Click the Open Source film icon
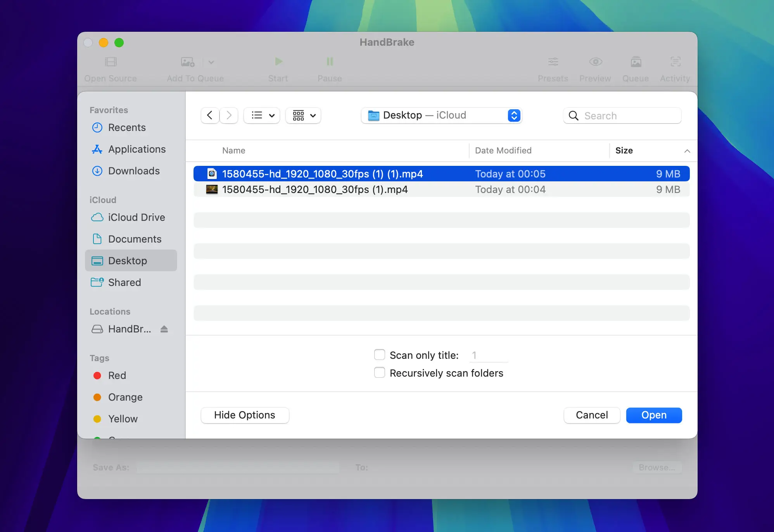This screenshot has width=774, height=532. coord(111,62)
